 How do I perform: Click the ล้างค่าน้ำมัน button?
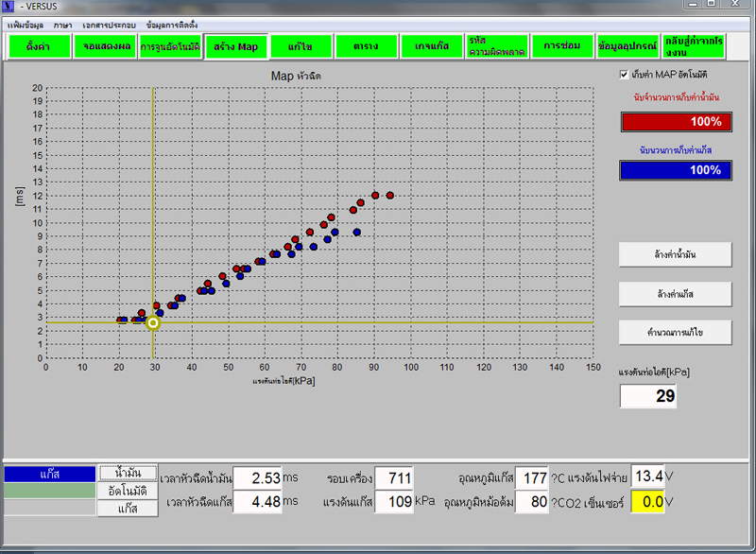pyautogui.click(x=675, y=254)
